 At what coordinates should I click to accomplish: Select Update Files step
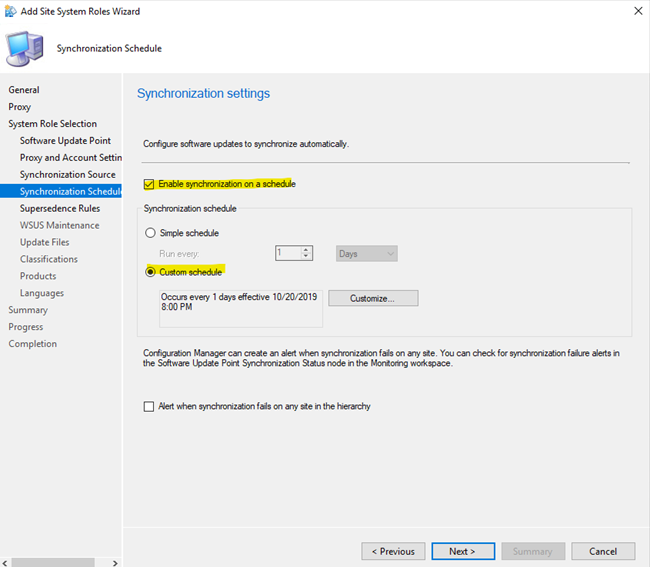tap(45, 242)
